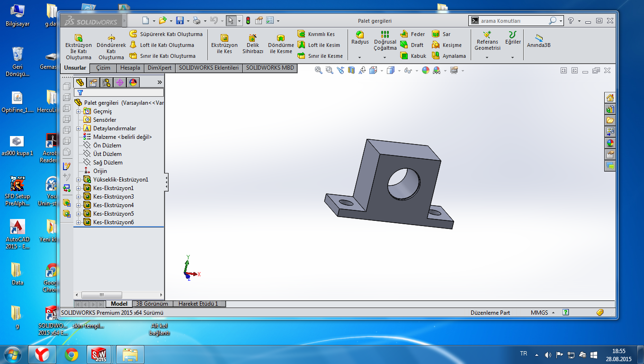Image resolution: width=644 pixels, height=364 pixels.
Task: Click the Save disk icon
Action: tap(179, 20)
